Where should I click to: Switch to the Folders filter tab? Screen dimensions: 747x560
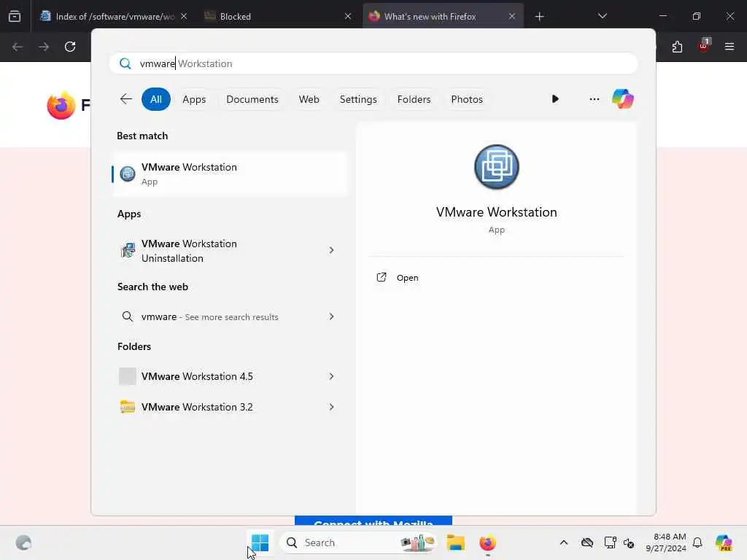(x=414, y=99)
